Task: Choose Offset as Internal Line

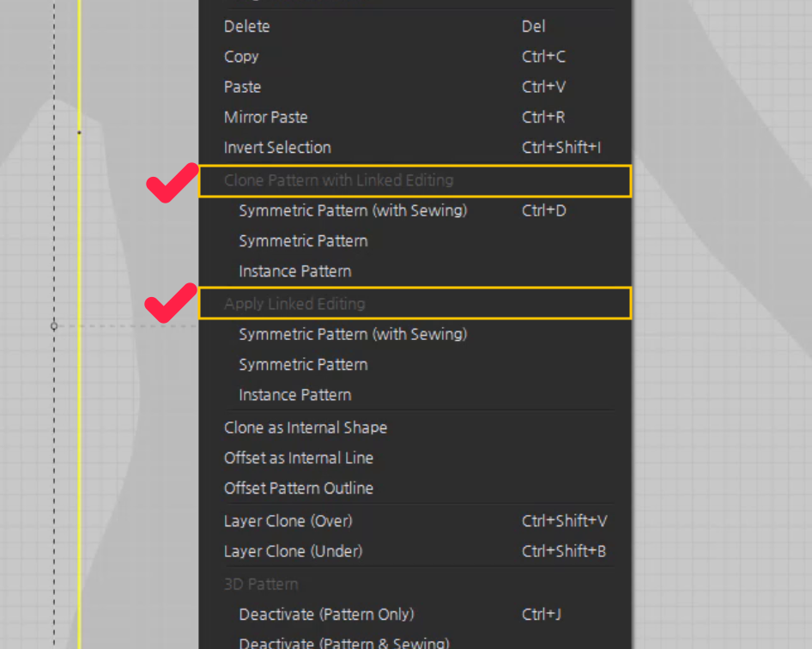Action: (415, 458)
